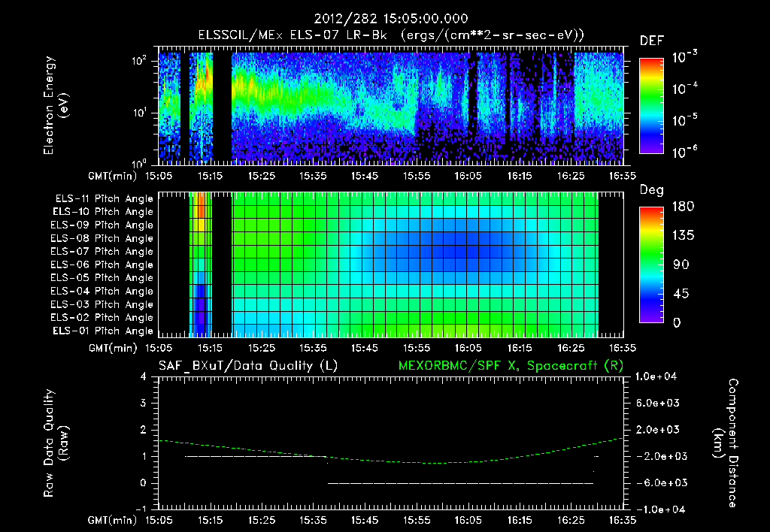
Task: Click the '16:05' time tick under pitch angle panel
Action: 468,348
